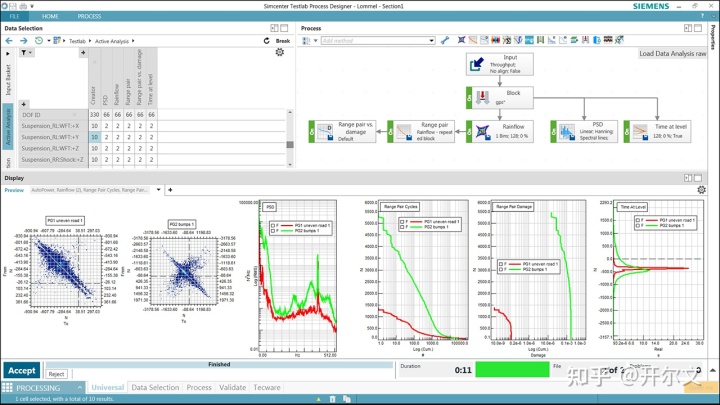Screen dimensions: 720x405
Task: Select row Suspension_RR:Shock:+Z
Action: pos(52,160)
